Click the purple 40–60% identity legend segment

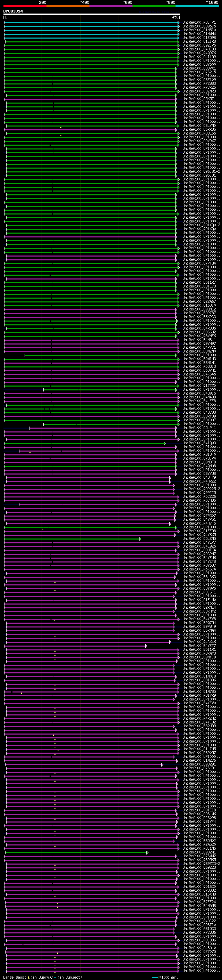pos(111,6)
